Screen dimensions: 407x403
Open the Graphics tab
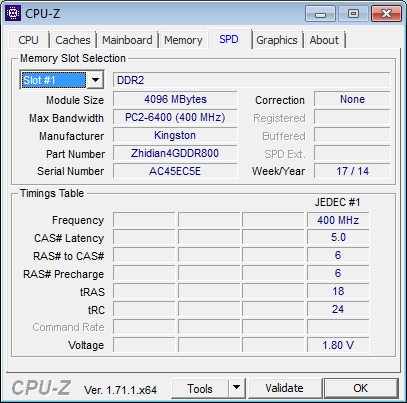pyautogui.click(x=277, y=40)
